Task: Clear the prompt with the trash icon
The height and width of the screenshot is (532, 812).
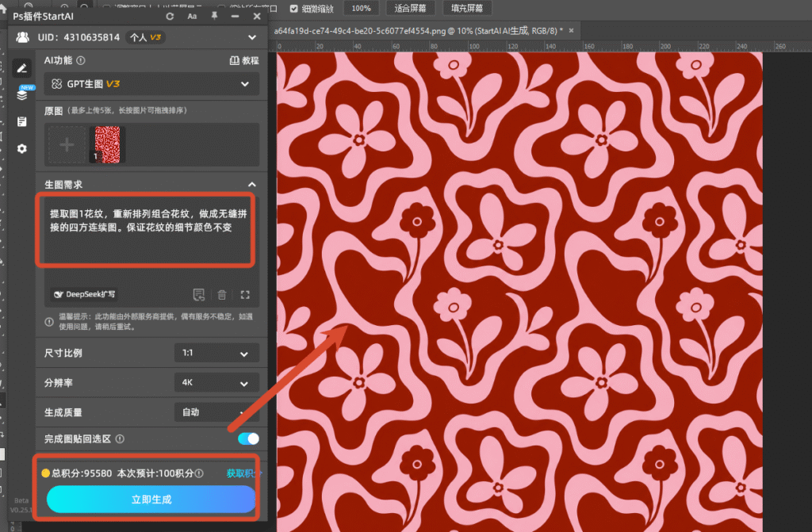Action: click(x=222, y=295)
